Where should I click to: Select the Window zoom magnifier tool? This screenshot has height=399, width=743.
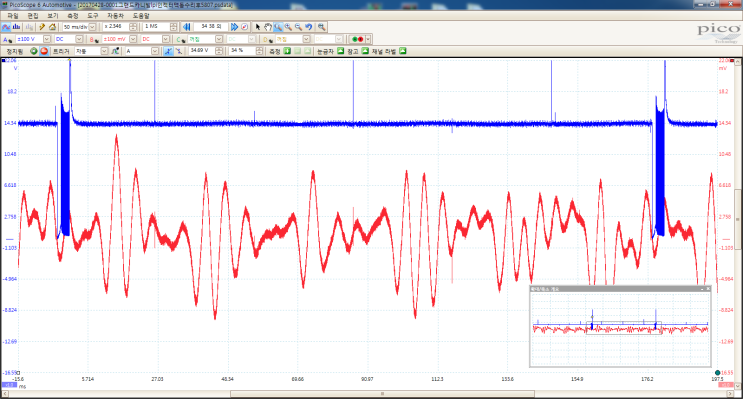coord(278,27)
